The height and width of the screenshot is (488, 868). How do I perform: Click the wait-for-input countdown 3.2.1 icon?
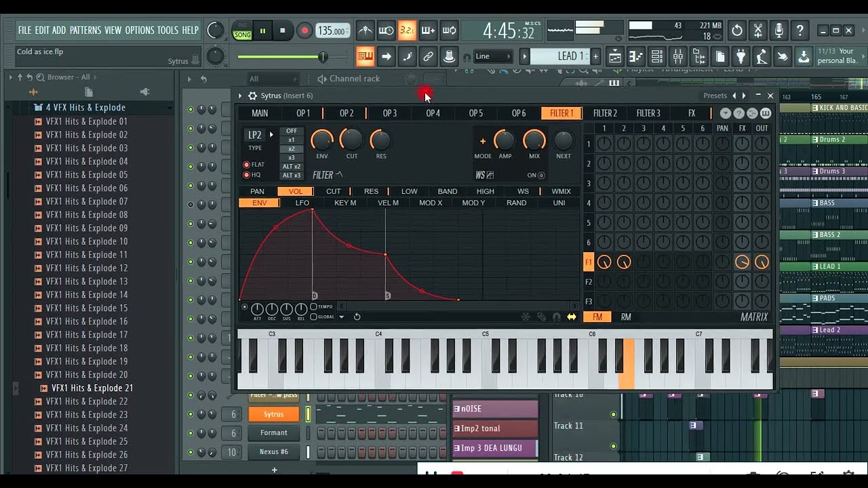(x=407, y=30)
